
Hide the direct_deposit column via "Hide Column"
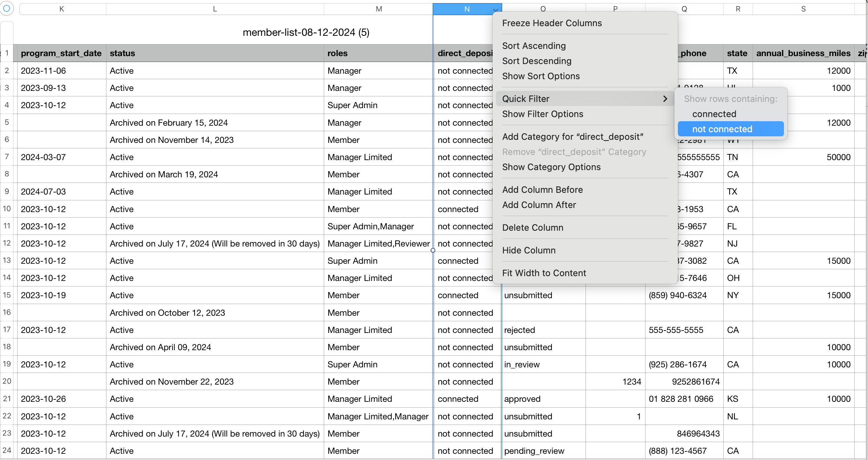coord(529,250)
